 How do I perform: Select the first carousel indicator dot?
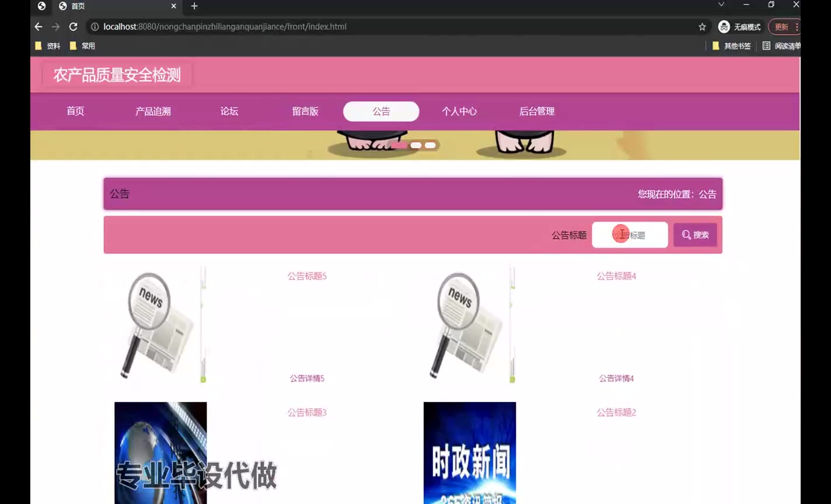click(400, 145)
